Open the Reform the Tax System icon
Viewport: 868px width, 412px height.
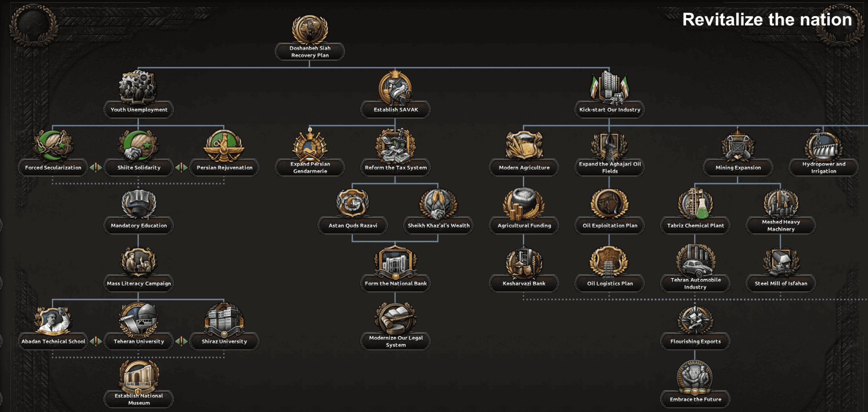[395, 145]
